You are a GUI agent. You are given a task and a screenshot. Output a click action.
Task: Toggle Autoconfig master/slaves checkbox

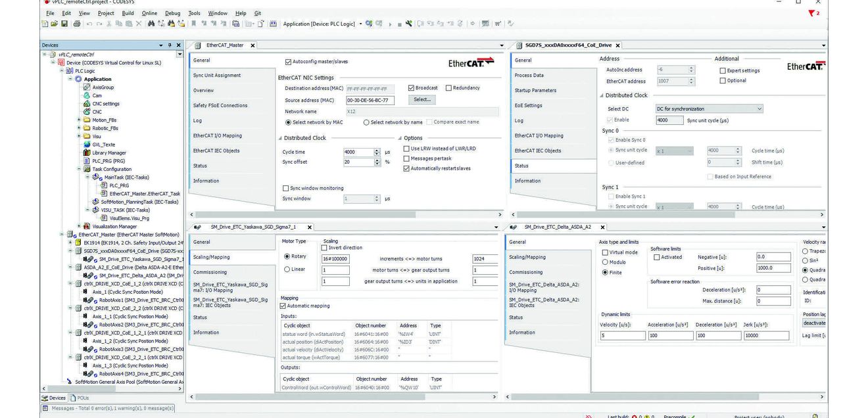pos(288,62)
